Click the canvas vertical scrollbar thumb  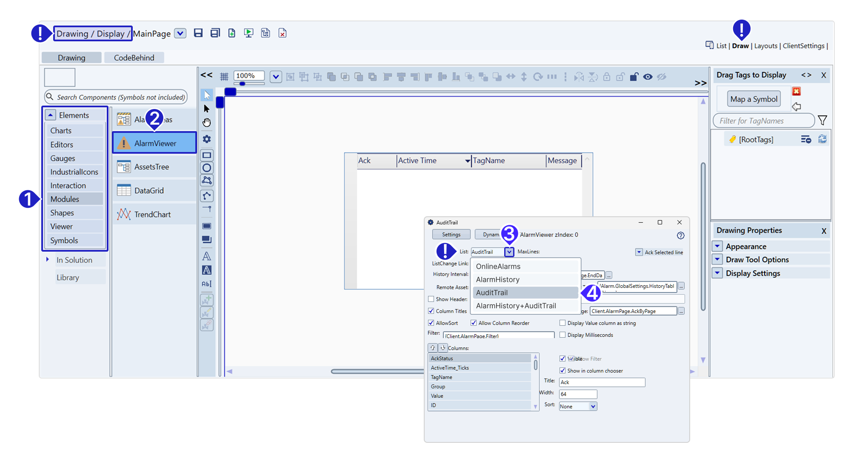point(703,236)
